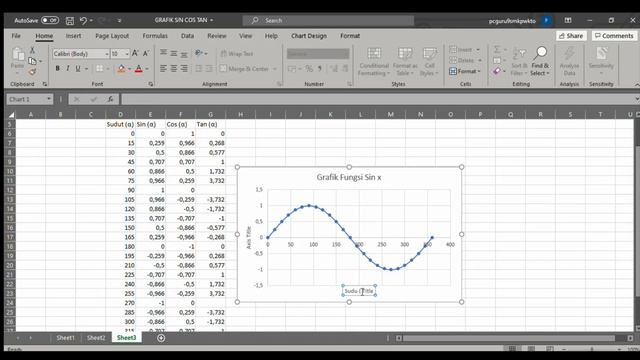Open the File menu
The height and width of the screenshot is (360, 640).
16,36
